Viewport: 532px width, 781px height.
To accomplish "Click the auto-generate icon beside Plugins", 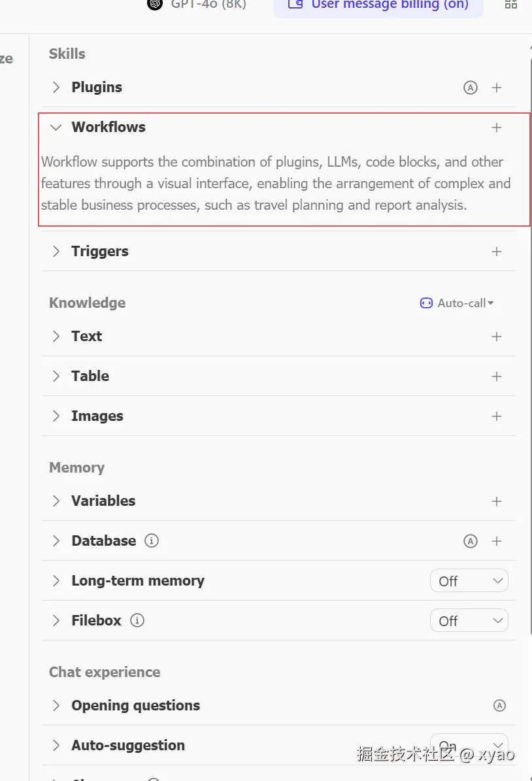I will [x=471, y=88].
